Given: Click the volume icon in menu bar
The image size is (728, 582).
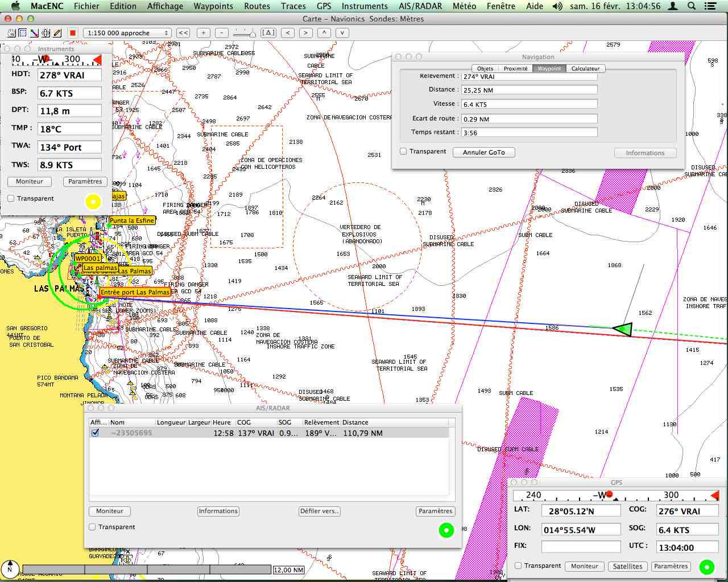Looking at the screenshot, I should (557, 6).
